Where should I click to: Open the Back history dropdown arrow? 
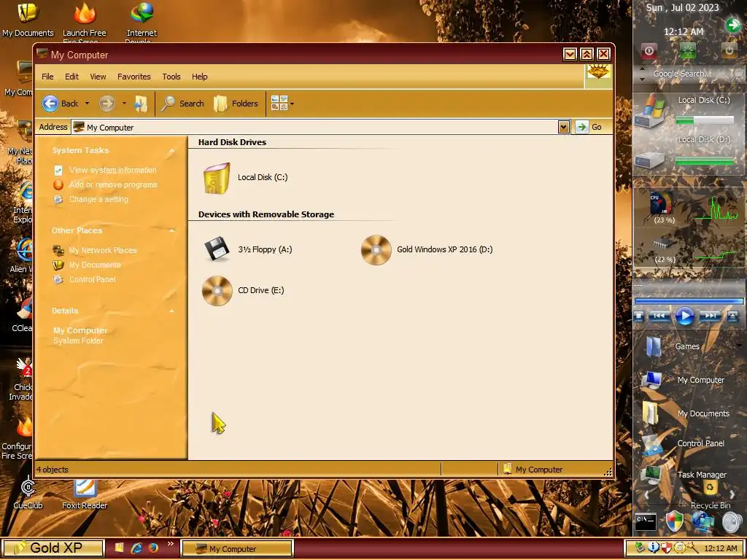[x=87, y=104]
